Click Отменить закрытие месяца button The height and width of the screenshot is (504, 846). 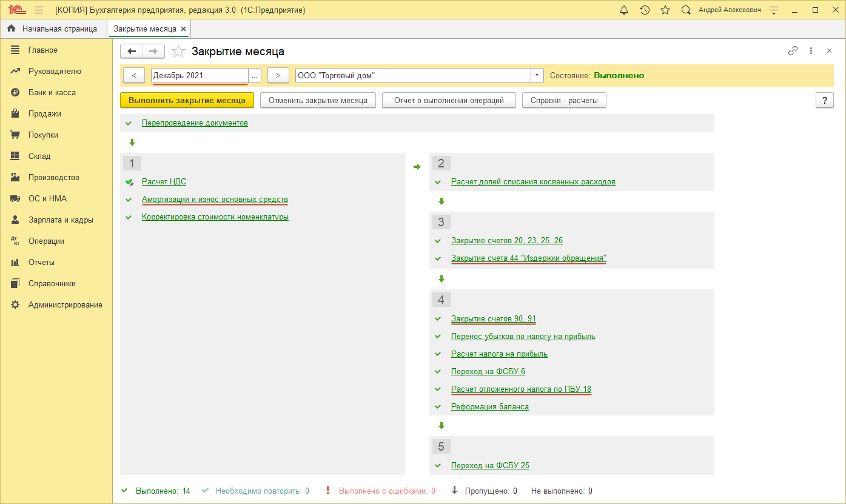318,101
